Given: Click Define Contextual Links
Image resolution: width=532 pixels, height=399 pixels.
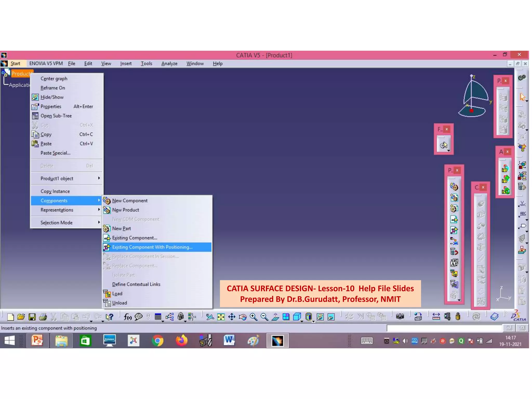Looking at the screenshot, I should click(x=136, y=284).
